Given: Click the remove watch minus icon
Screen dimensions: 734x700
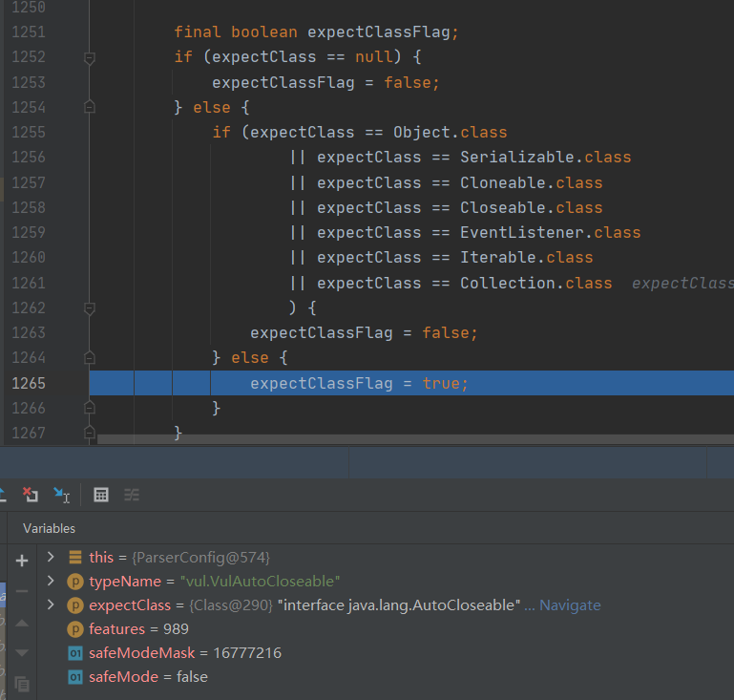Looking at the screenshot, I should [x=22, y=591].
